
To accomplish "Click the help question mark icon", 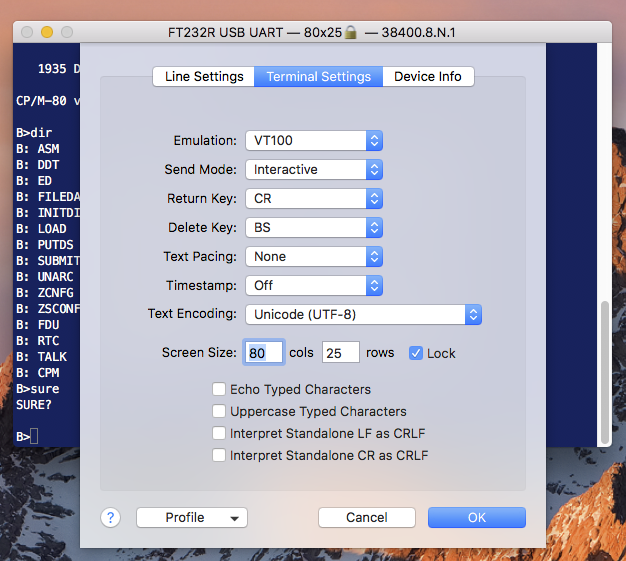I will coord(111,517).
